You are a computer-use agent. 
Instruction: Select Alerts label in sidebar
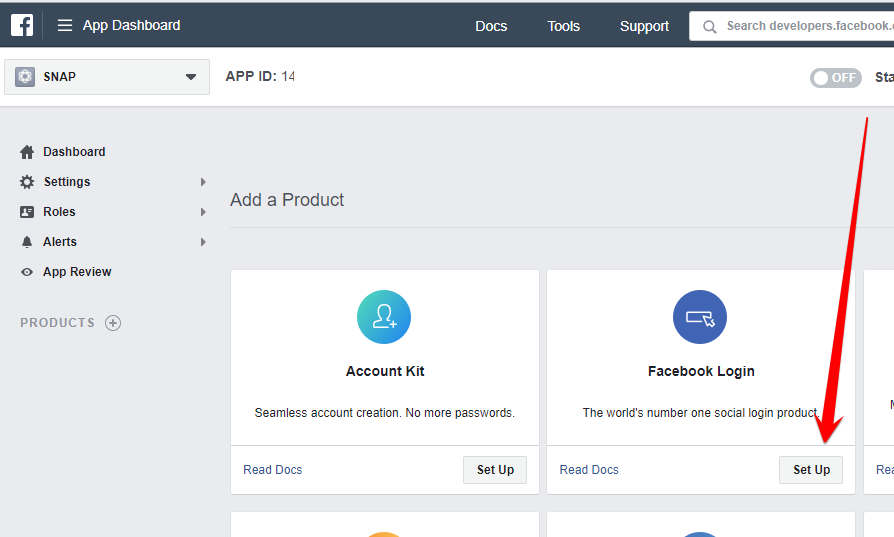(60, 242)
